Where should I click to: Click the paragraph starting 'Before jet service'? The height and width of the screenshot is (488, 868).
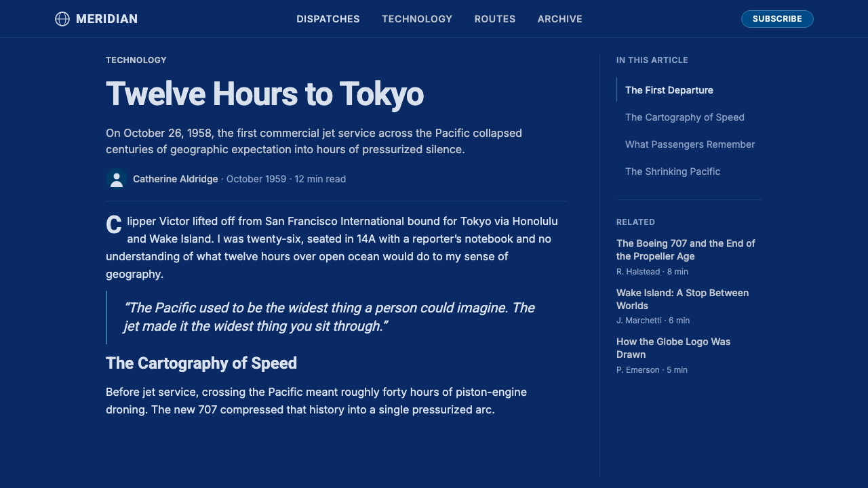[x=316, y=401]
